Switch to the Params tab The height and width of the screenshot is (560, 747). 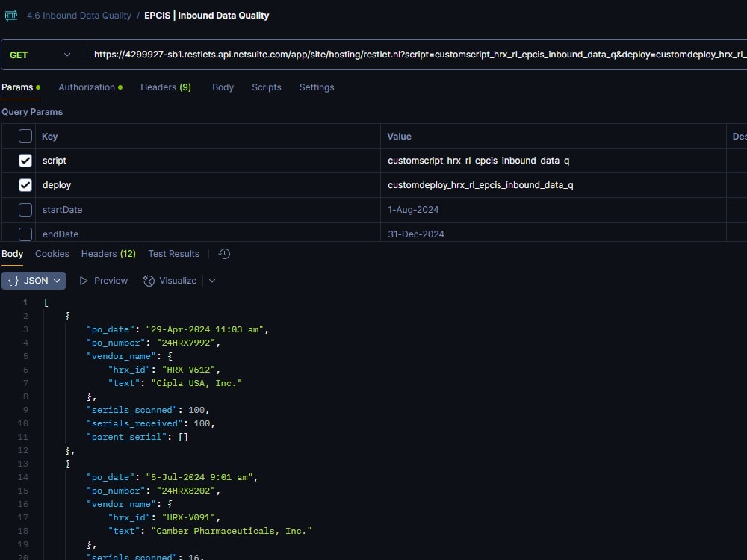click(21, 87)
